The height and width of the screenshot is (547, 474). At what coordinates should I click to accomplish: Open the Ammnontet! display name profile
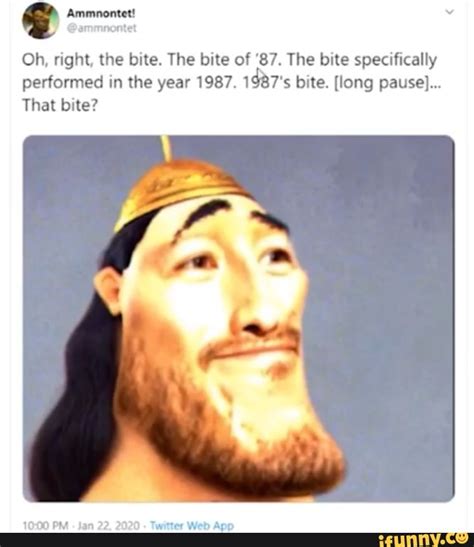click(101, 14)
